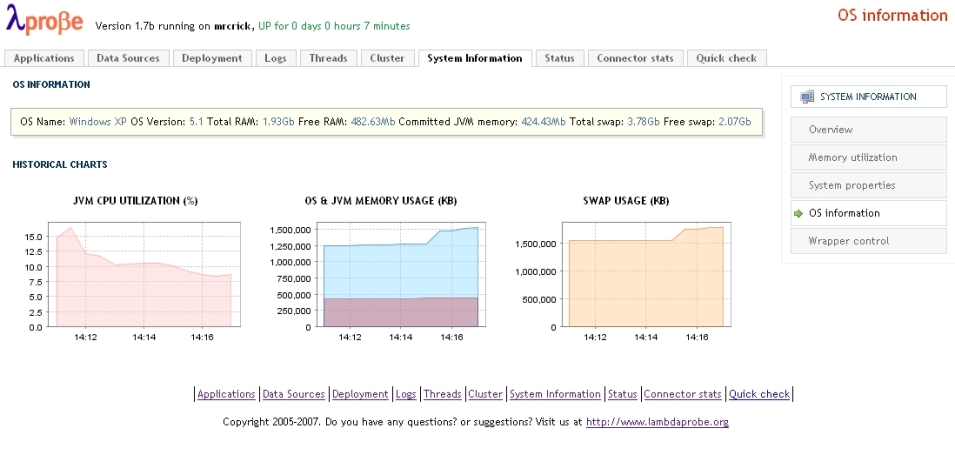Screen dimensions: 955x455
Task: Click the 'OS & JVM MEMORY USAGE (KB)' title
Action: point(381,200)
